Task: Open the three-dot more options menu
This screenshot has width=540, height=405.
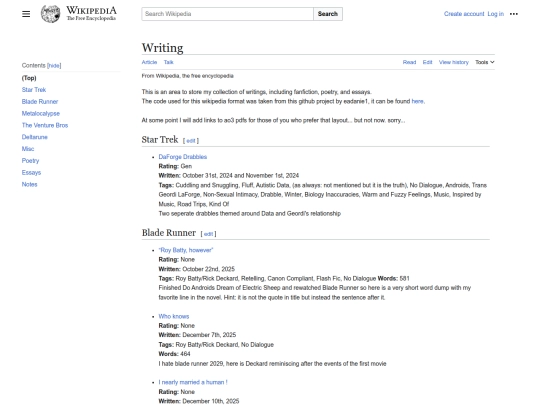Action: click(x=513, y=14)
